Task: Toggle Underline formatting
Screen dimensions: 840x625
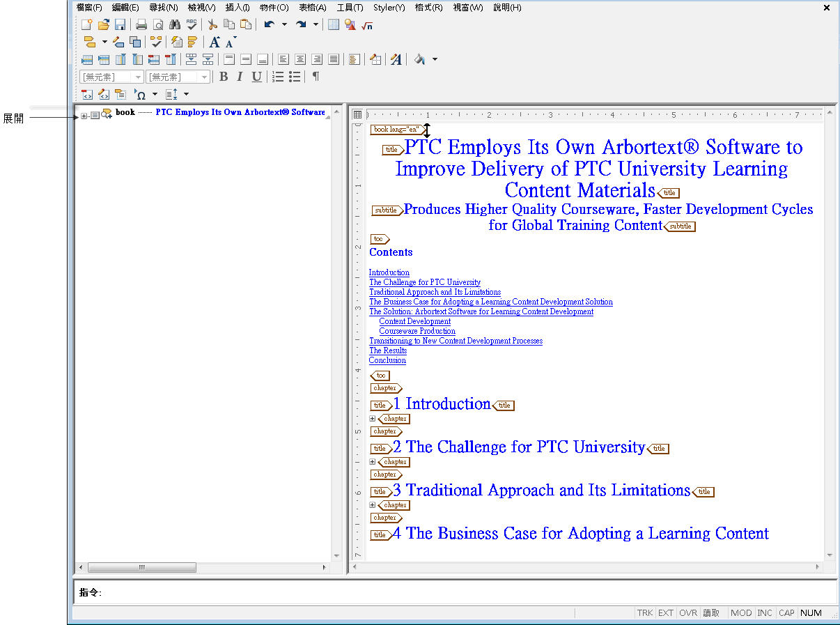Action: (256, 77)
